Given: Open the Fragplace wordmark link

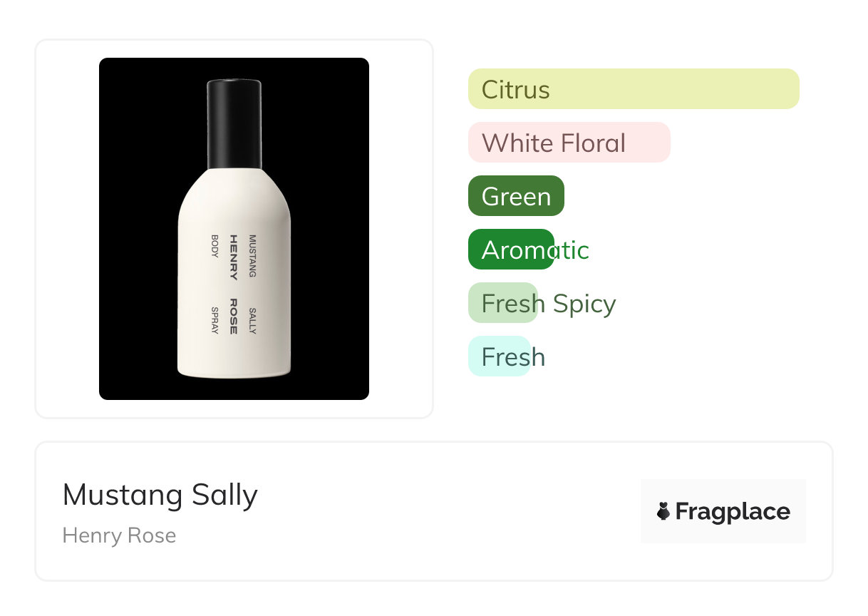Looking at the screenshot, I should [x=732, y=511].
